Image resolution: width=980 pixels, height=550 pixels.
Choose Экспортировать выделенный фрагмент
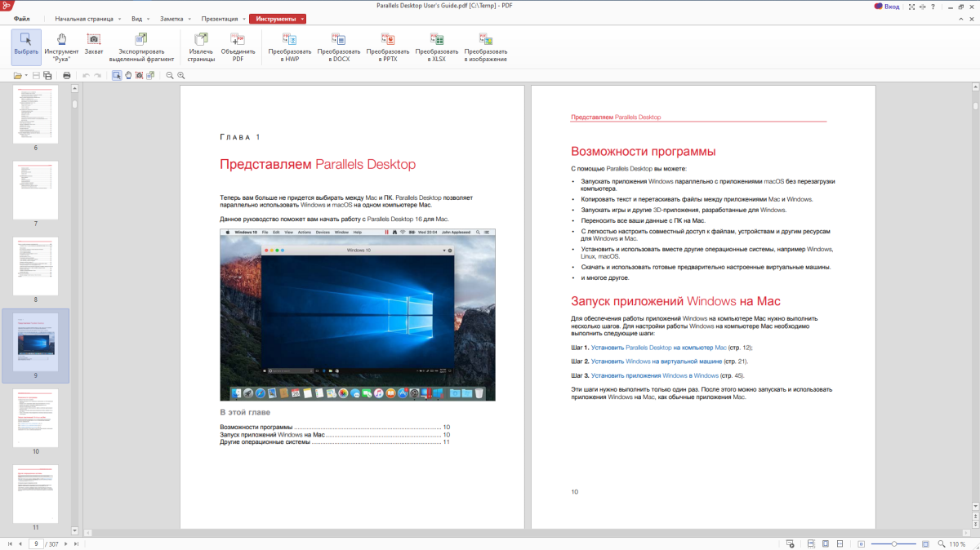pos(141,47)
